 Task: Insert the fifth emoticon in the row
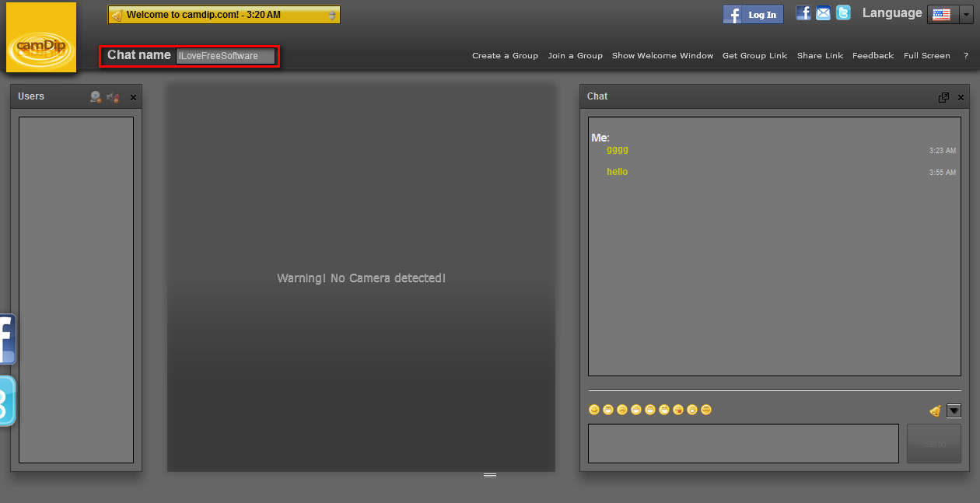tap(650, 410)
